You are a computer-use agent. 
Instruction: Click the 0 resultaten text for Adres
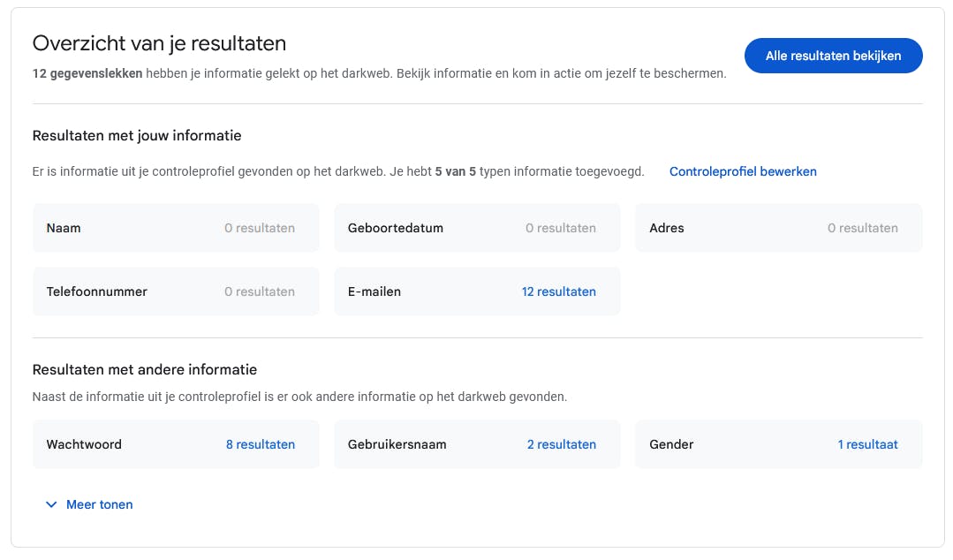coord(862,228)
